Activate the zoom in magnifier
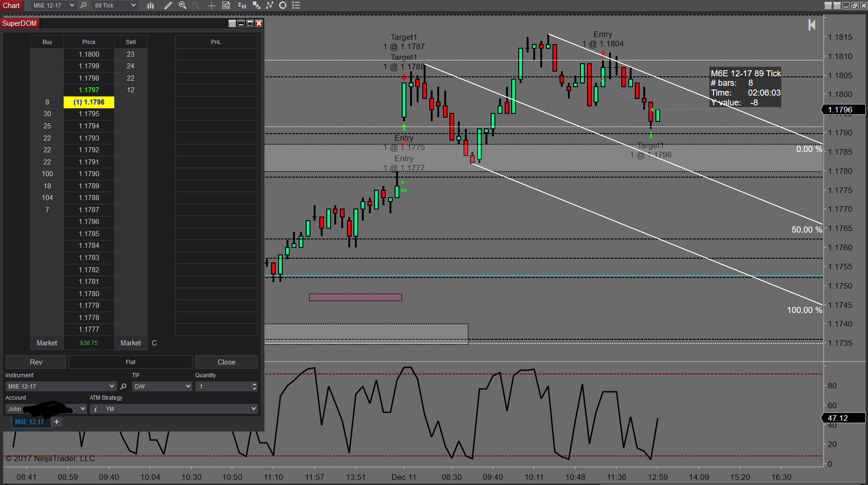Image resolution: width=868 pixels, height=485 pixels. (183, 5)
